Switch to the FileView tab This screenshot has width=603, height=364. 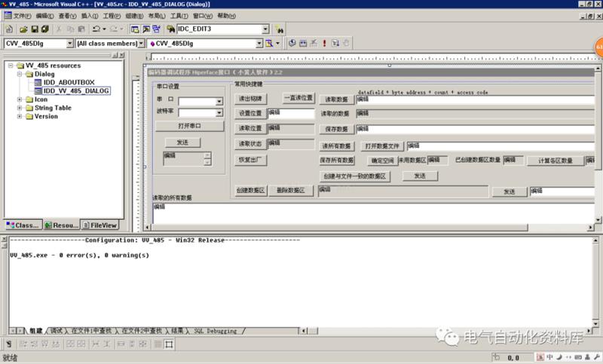99,225
